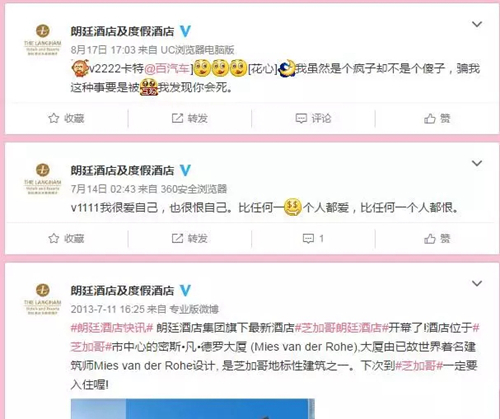The image size is (500, 419).
Task: Click the star favorite icon on first post
Action: tap(54, 118)
